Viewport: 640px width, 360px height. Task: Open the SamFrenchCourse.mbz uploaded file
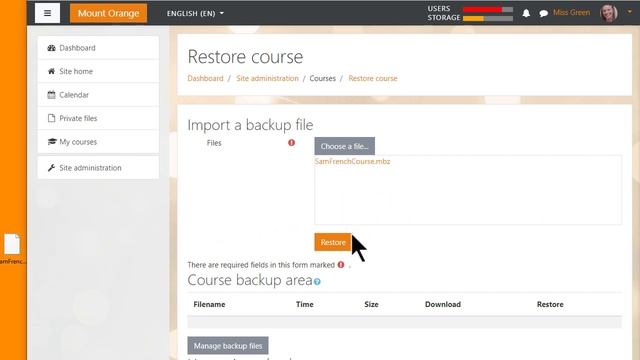[x=352, y=161]
